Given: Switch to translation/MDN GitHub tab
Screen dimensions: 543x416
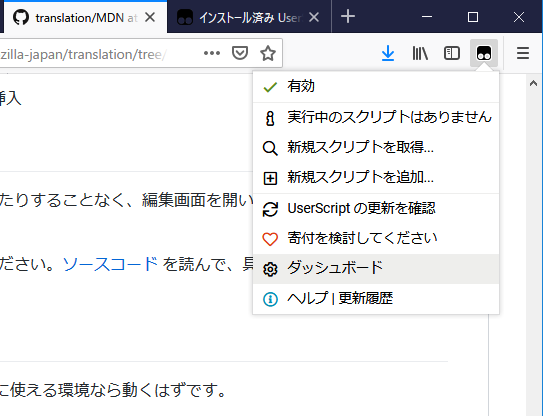Looking at the screenshot, I should (x=85, y=17).
